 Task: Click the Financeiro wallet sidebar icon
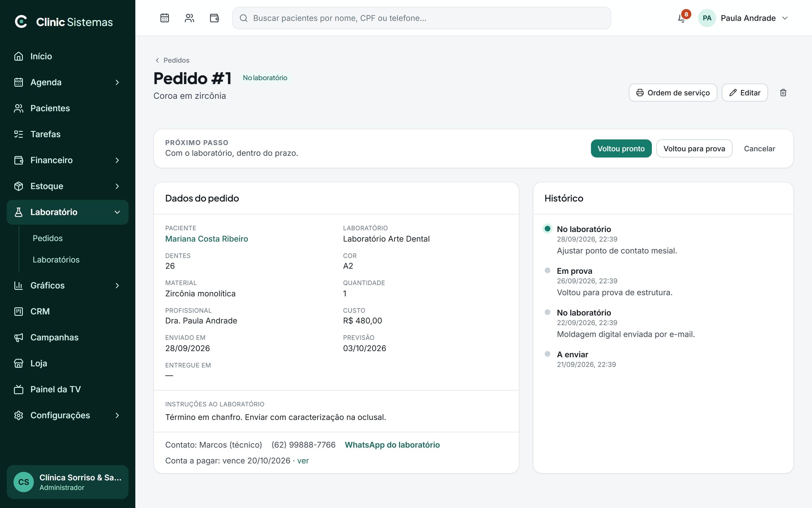19,160
